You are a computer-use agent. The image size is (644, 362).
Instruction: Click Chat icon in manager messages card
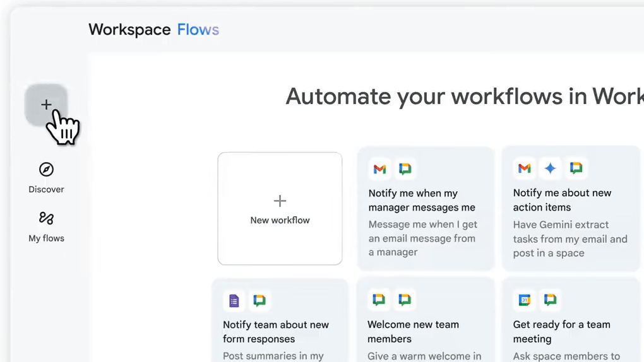pyautogui.click(x=405, y=169)
